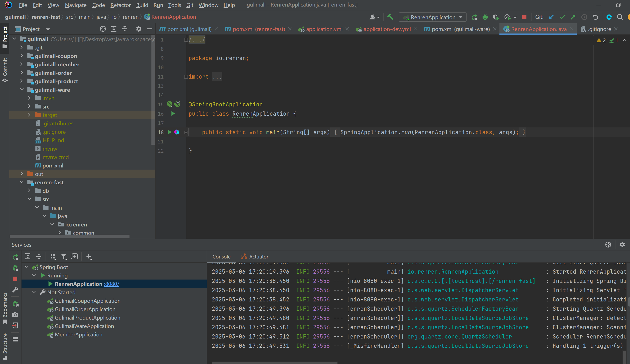Stop service with red square in Services
Screen dimensions: 630x364
tap(15, 279)
